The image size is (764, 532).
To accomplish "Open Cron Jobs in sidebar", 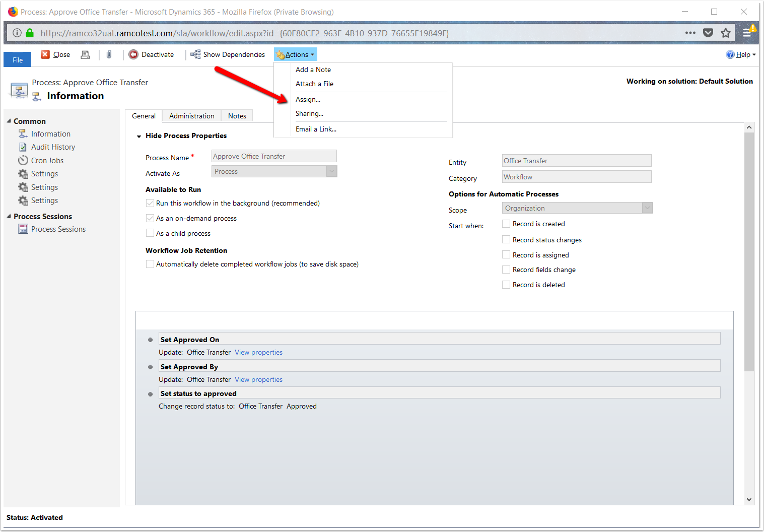I will [47, 160].
